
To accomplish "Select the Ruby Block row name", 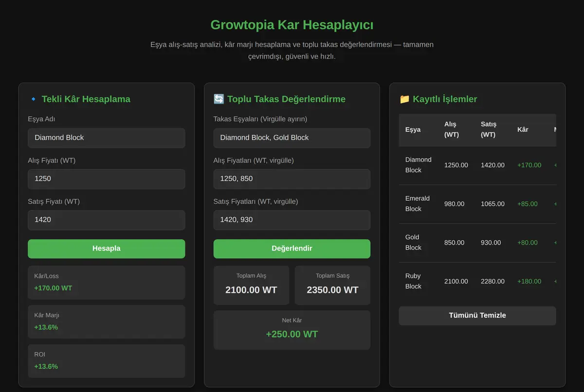I will point(413,281).
